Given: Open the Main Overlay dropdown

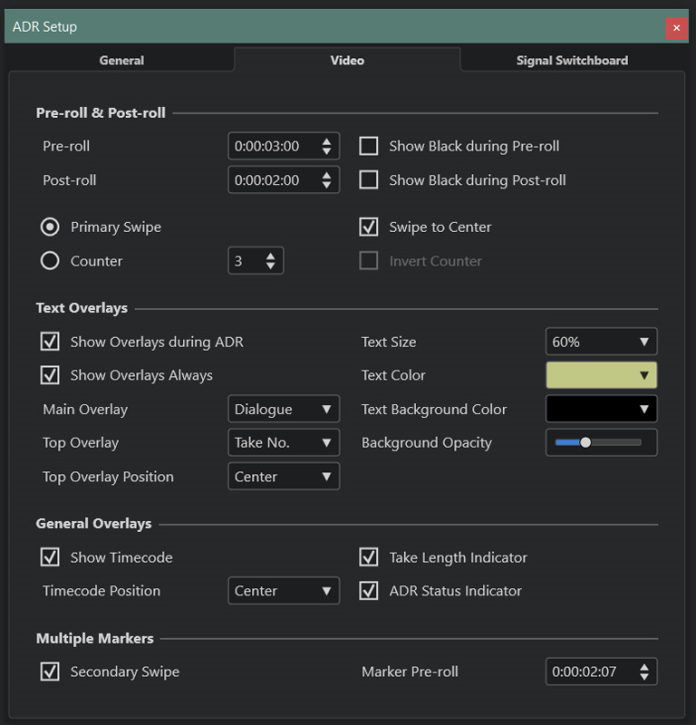Looking at the screenshot, I should coord(284,409).
